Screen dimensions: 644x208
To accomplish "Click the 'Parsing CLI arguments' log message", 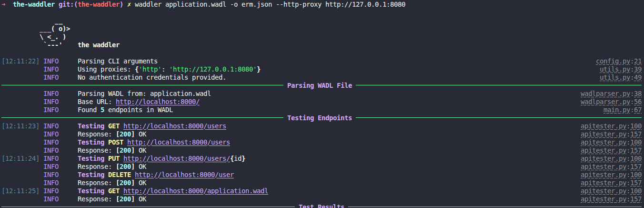I will [x=118, y=62].
